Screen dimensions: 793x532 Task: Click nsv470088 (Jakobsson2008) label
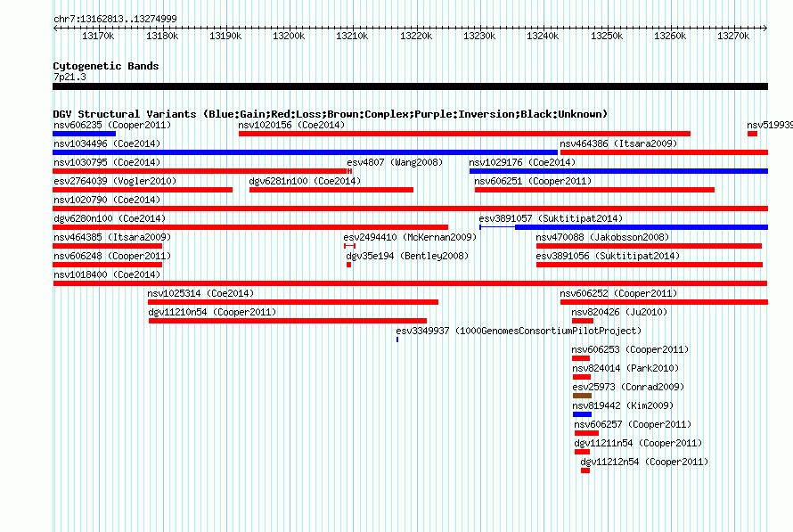pyautogui.click(x=602, y=237)
